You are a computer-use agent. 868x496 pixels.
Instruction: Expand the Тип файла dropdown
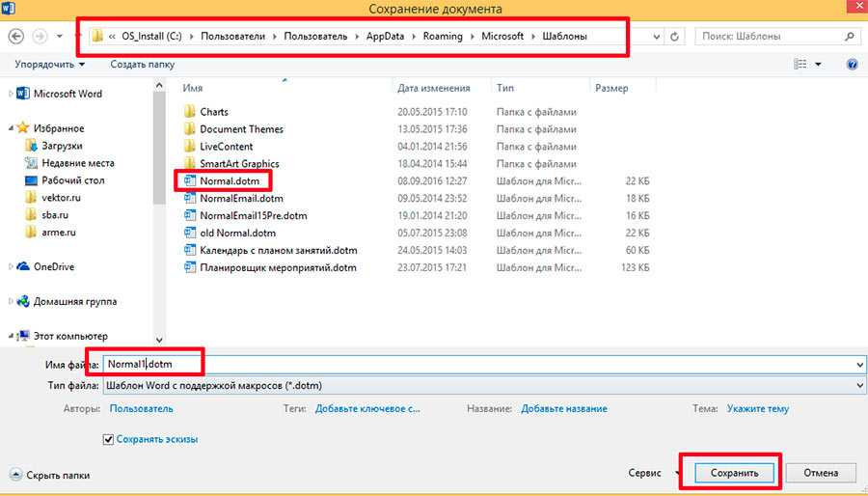tap(859, 386)
